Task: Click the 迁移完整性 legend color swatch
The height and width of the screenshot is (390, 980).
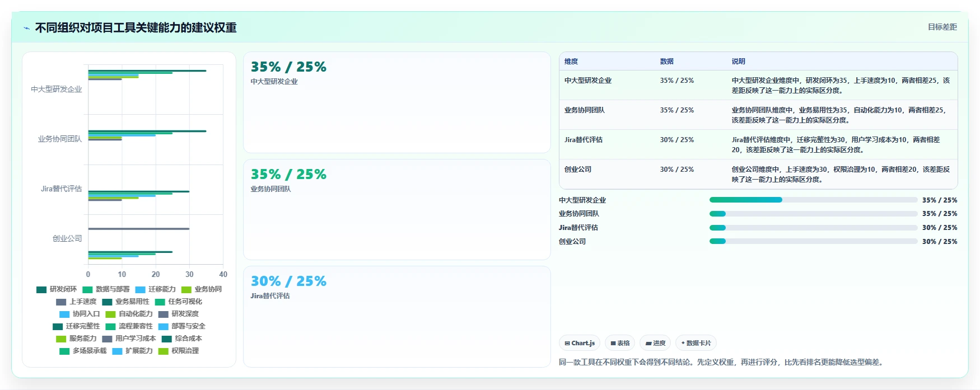Action: [x=58, y=326]
